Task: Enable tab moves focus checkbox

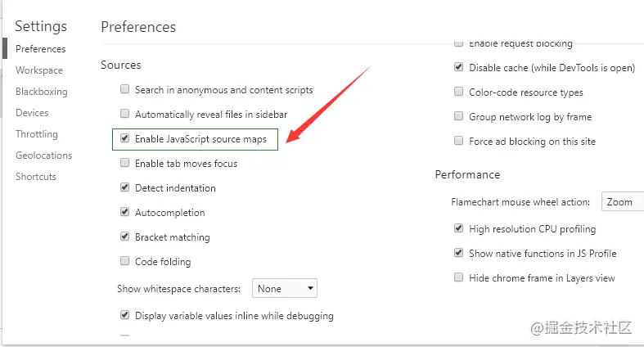Action: click(125, 163)
